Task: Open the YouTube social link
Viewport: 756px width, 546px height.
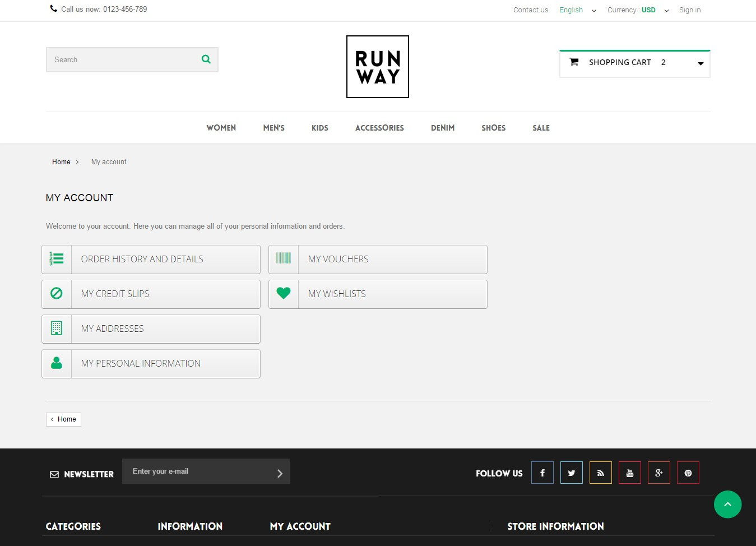Action: [629, 473]
